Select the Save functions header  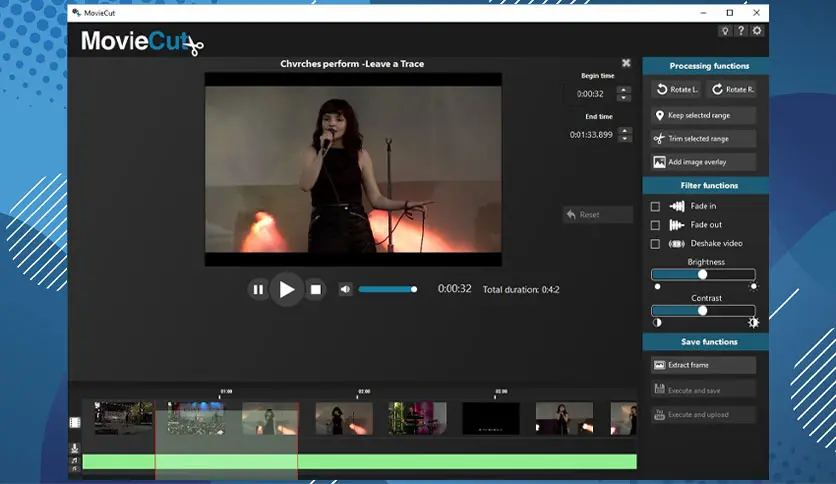(x=705, y=342)
